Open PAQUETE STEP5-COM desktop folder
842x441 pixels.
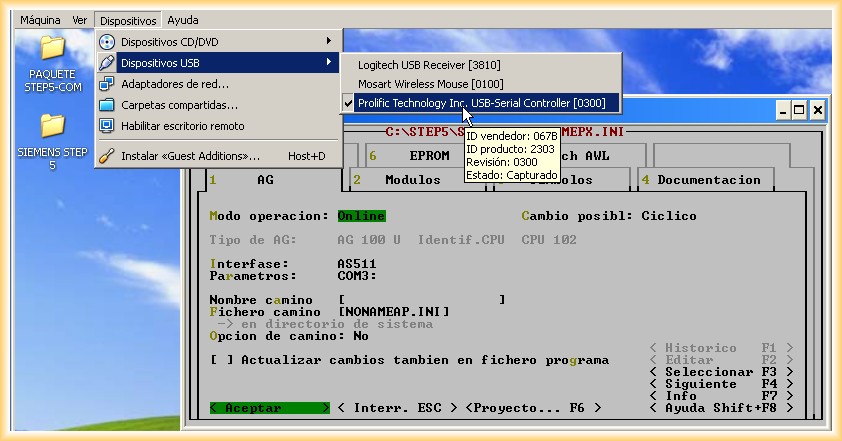[51, 49]
